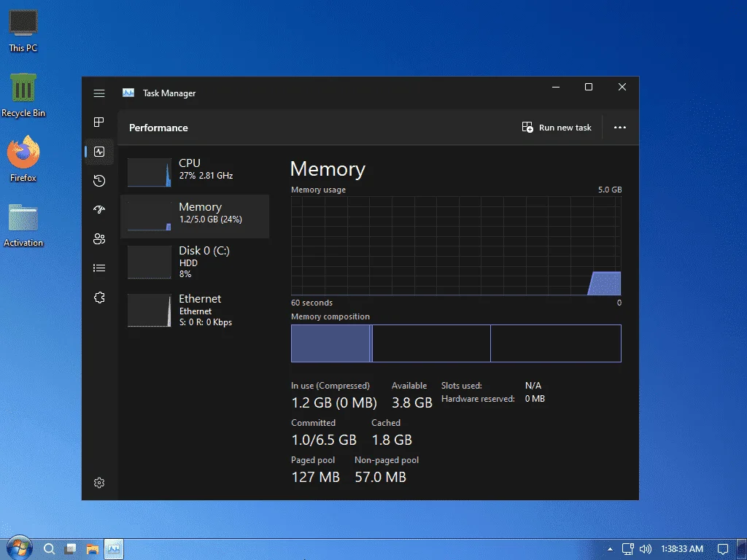Minimize the Task Manager window

point(556,87)
